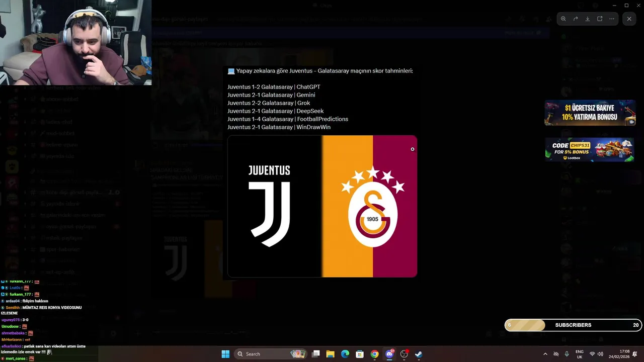Click ardaa04's chat message 'fbliyim haklısın'
Viewport: 644px width, 362px height.
point(25,301)
